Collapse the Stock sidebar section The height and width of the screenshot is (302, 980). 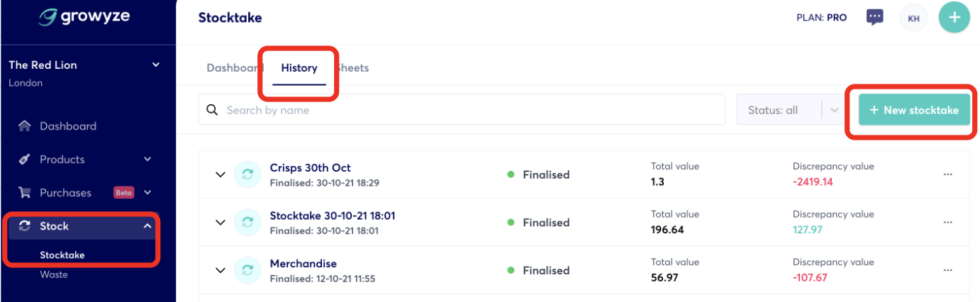pyautogui.click(x=147, y=226)
